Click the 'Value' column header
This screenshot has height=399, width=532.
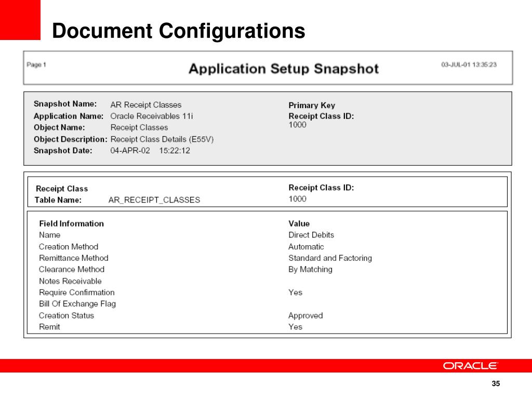[x=299, y=223]
